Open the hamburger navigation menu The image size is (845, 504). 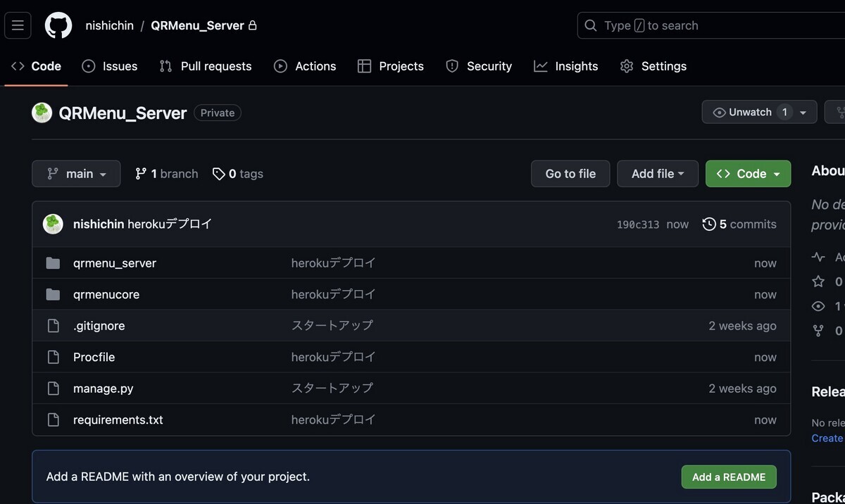click(x=18, y=25)
